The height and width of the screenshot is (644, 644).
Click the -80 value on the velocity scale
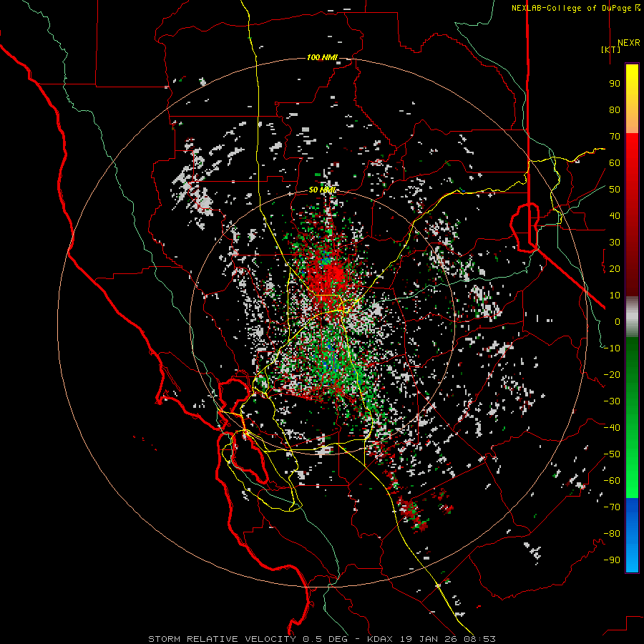(x=612, y=534)
